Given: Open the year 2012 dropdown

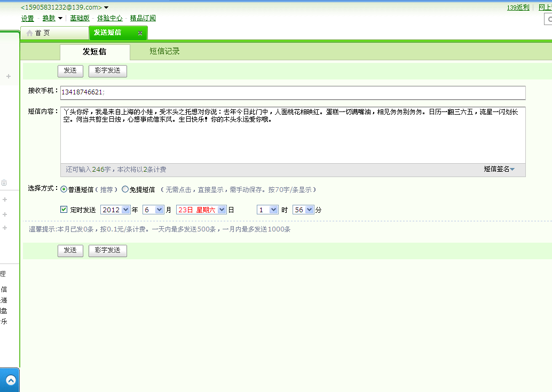Looking at the screenshot, I should coord(115,210).
